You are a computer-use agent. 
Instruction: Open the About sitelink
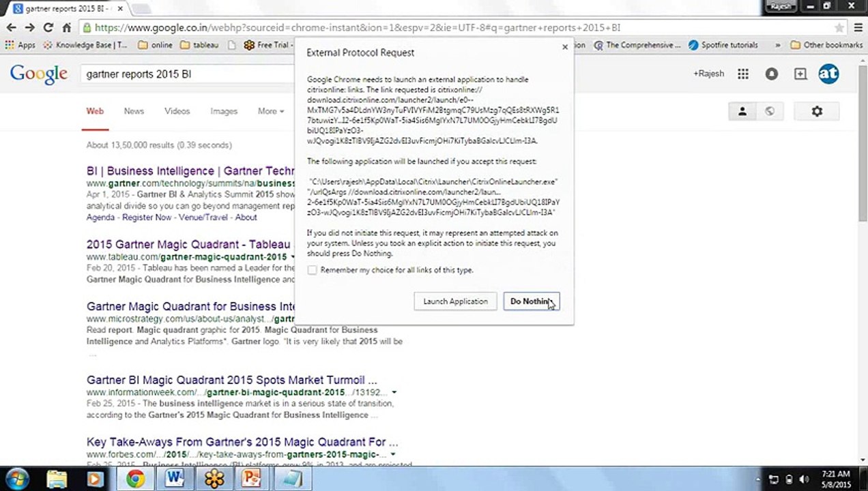246,218
